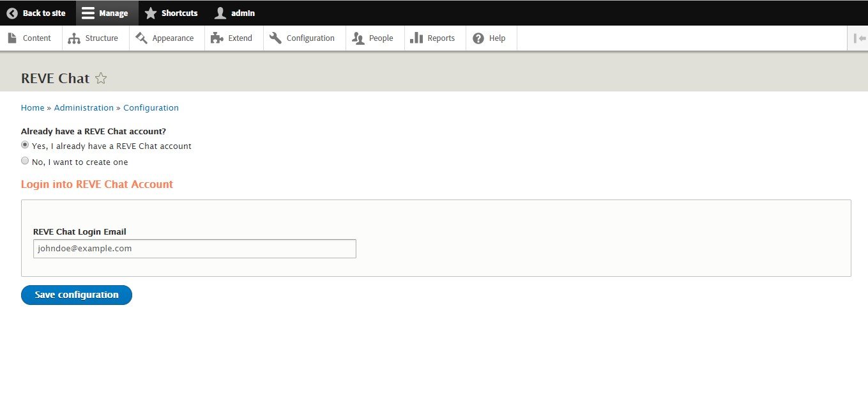Click the Back to site arrow icon
This screenshot has height=406, width=868.
point(12,13)
